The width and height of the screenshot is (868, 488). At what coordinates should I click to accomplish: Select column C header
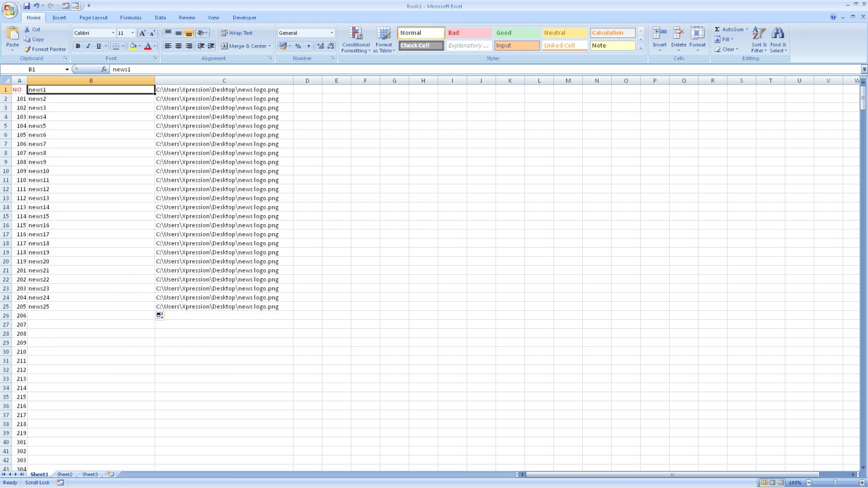224,80
